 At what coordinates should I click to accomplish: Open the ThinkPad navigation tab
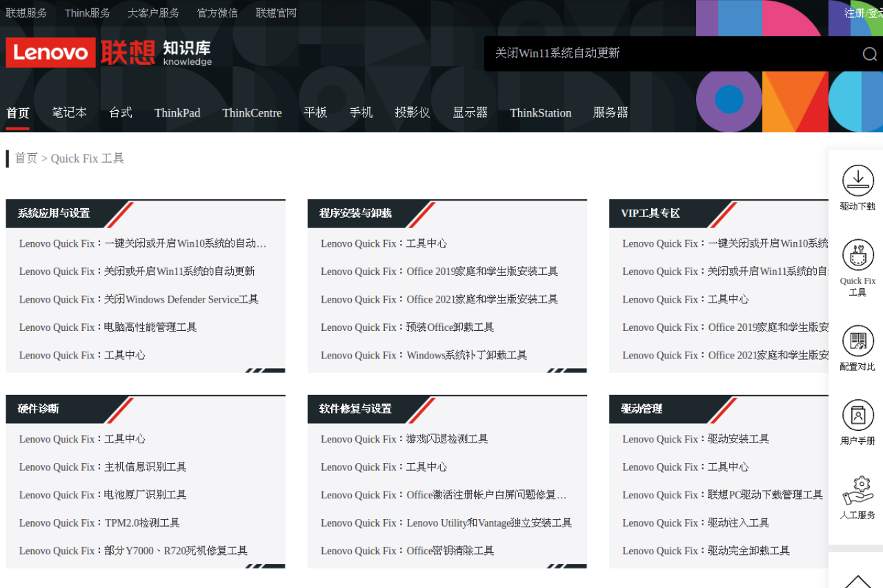click(177, 113)
